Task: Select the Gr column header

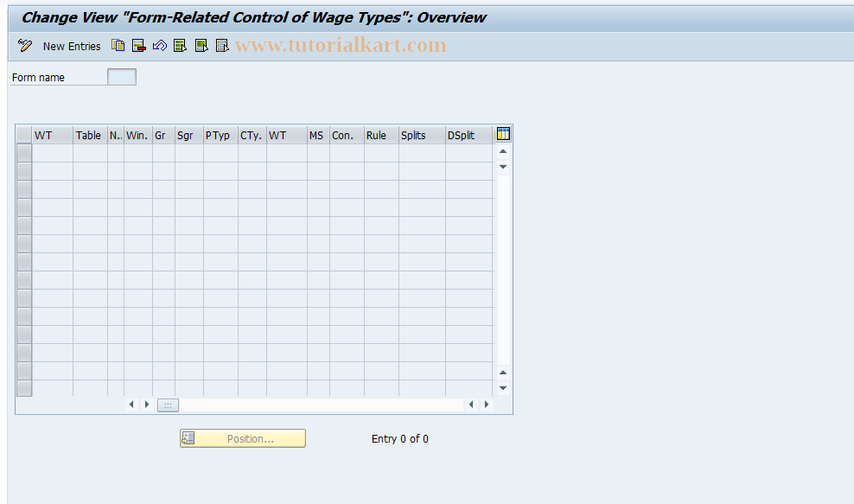Action: click(x=163, y=135)
